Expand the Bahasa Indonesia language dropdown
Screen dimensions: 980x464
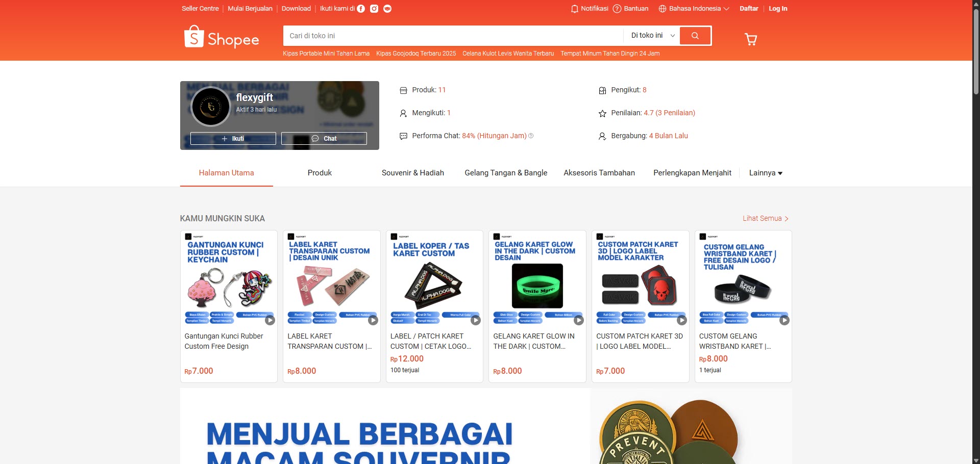[x=694, y=9]
